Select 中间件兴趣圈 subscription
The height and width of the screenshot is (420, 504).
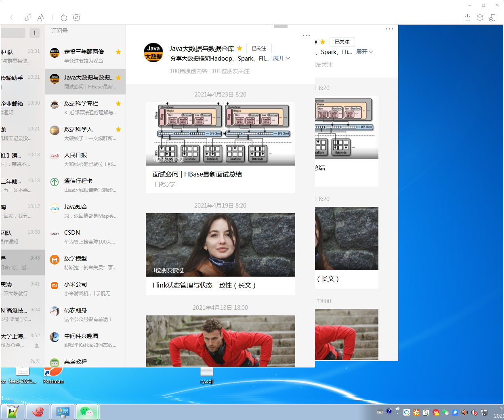click(x=85, y=340)
